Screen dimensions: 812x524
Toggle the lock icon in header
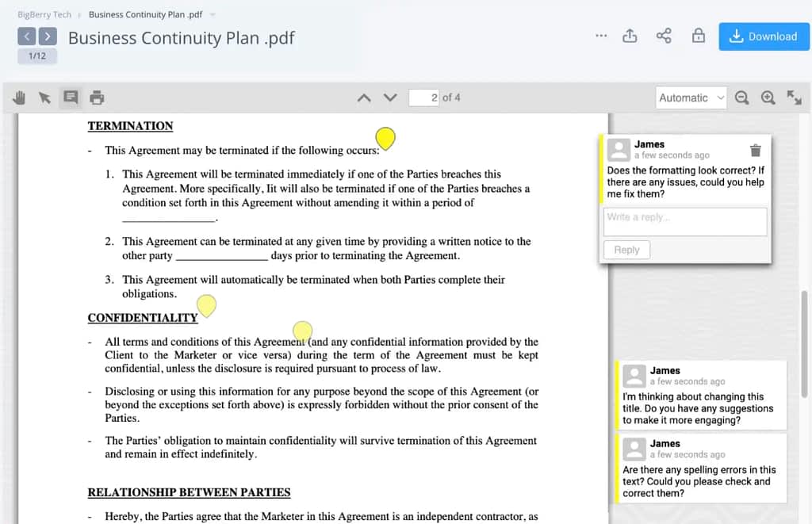click(x=698, y=36)
